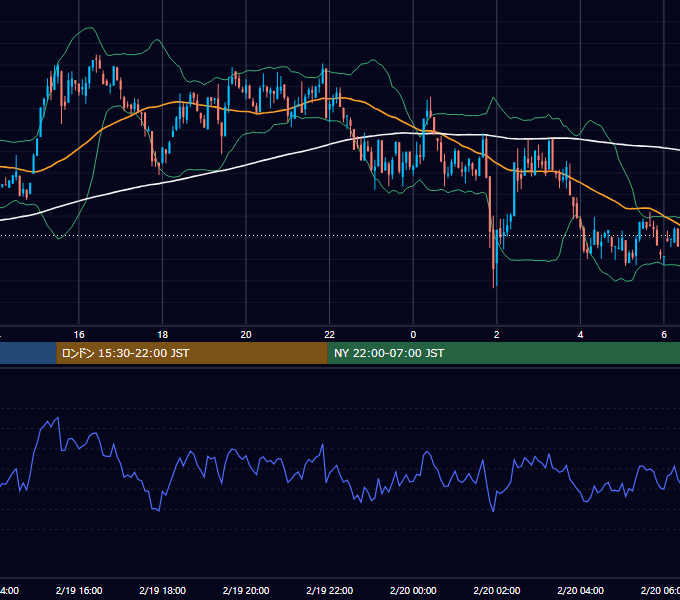This screenshot has height=600, width=680.
Task: Click the 2/19 20:00 time label
Action: [x=246, y=590]
